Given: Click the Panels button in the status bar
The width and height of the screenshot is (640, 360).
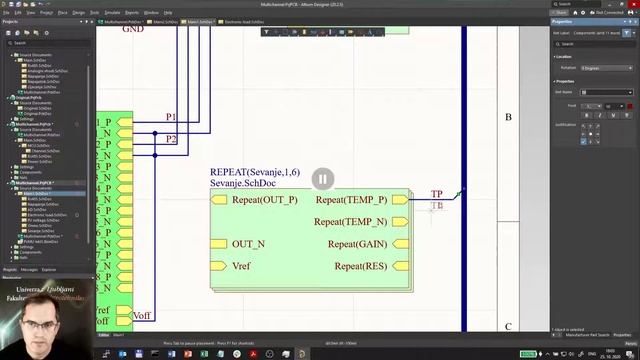Looking at the screenshot, I should (x=631, y=343).
